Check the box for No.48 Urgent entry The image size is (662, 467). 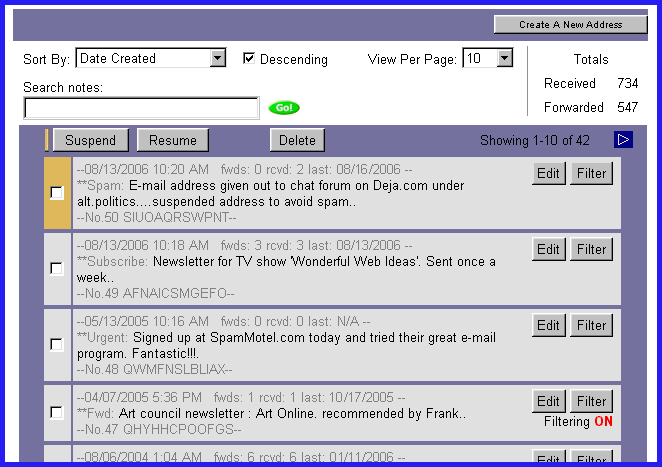click(57, 344)
